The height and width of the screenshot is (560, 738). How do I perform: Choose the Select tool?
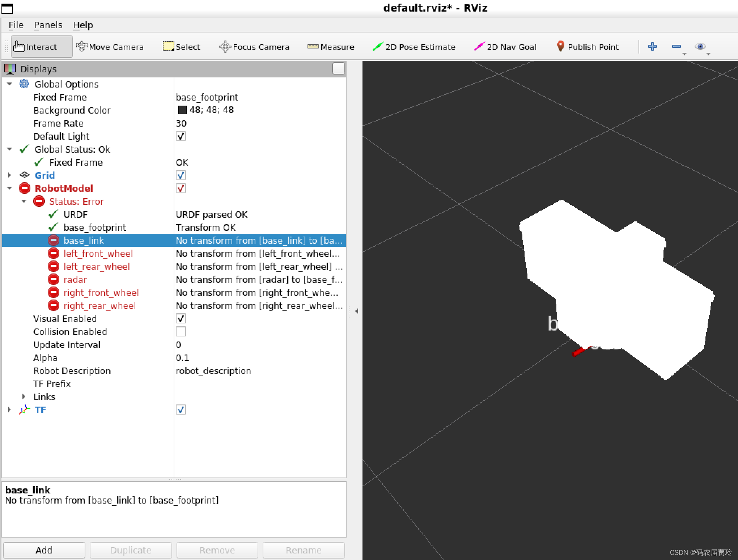coord(181,47)
